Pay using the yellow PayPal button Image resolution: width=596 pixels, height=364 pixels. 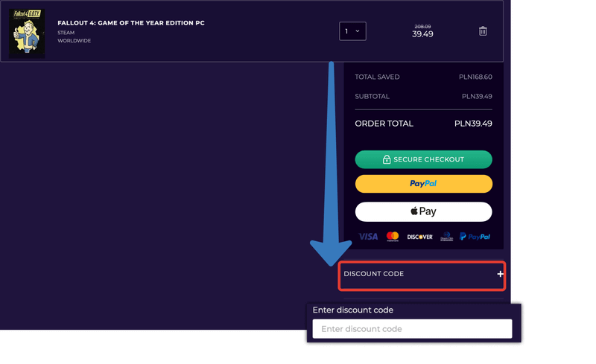pyautogui.click(x=423, y=184)
